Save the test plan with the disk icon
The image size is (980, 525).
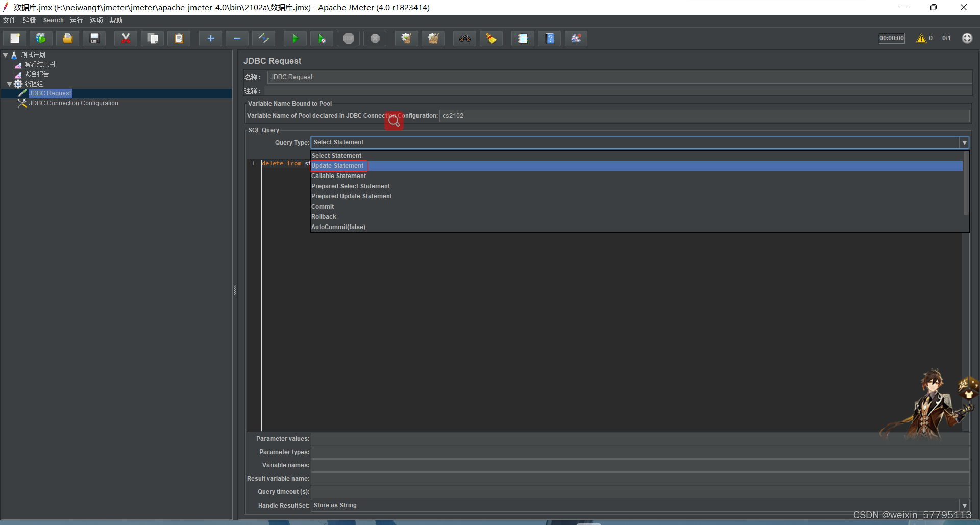[x=94, y=38]
